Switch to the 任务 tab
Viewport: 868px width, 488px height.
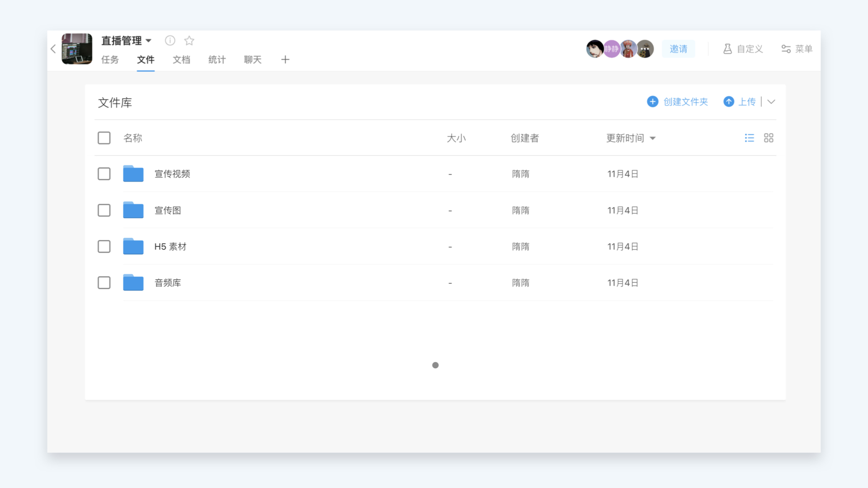[x=110, y=60]
